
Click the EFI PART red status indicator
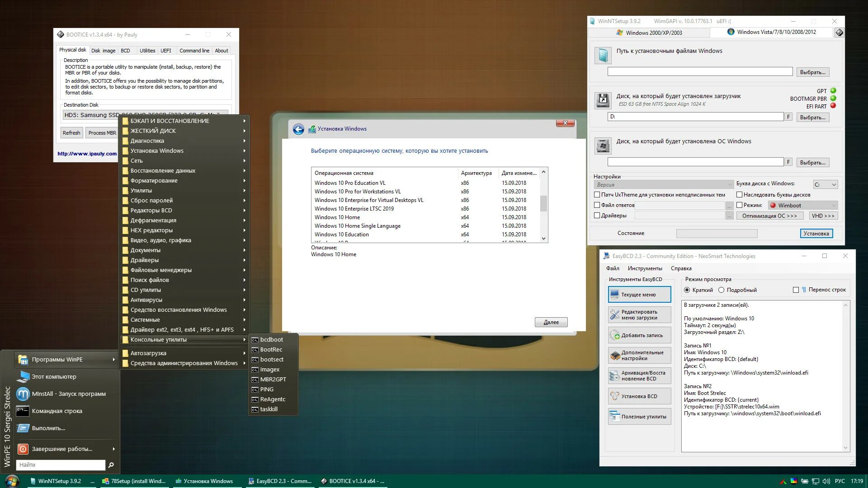(833, 106)
